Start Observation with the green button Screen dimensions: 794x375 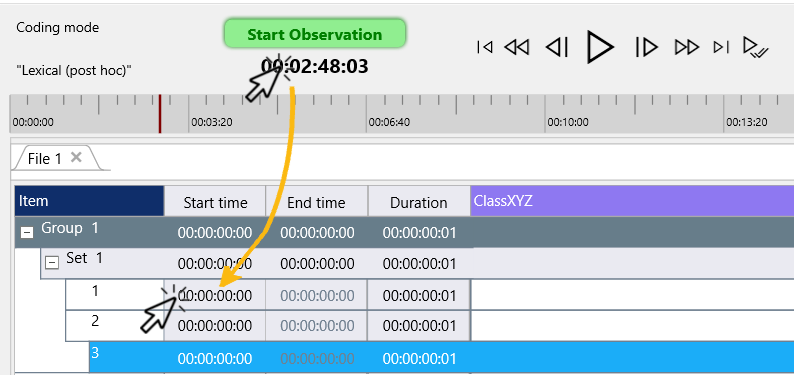[315, 34]
